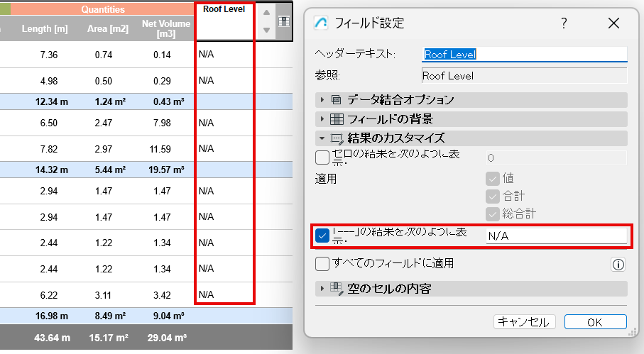Uncheck the「---」の結果を次のように表示 checkbox
Viewport: 644px width, 354px height.
click(322, 236)
